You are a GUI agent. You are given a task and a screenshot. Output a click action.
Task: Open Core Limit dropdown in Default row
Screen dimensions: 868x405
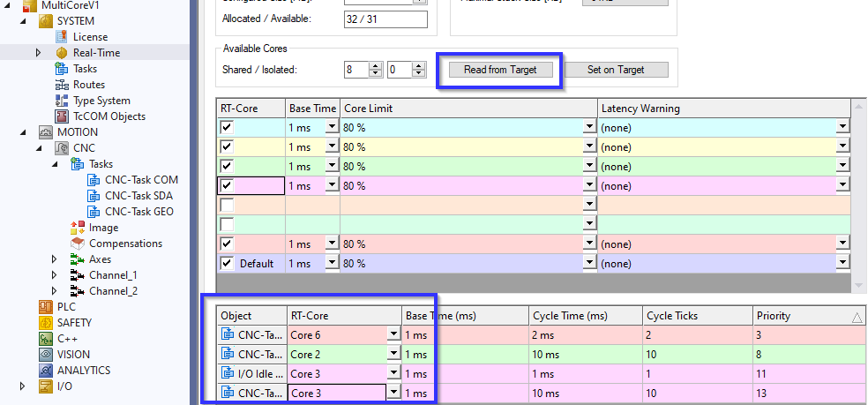pos(589,263)
